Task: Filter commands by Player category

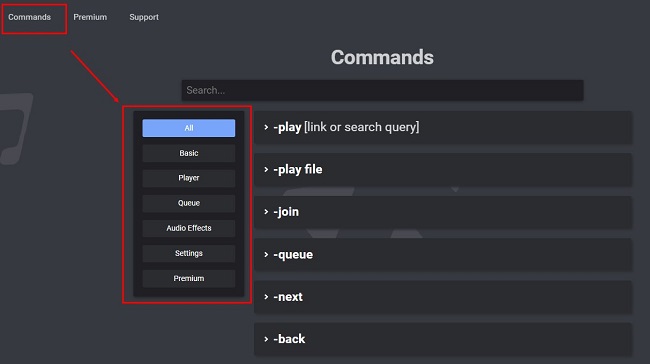Action: click(189, 178)
